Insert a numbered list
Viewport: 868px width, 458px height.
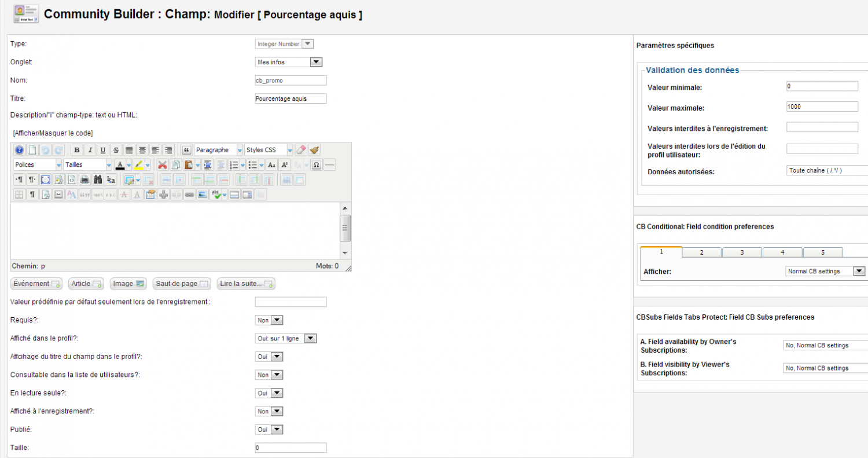(x=234, y=164)
